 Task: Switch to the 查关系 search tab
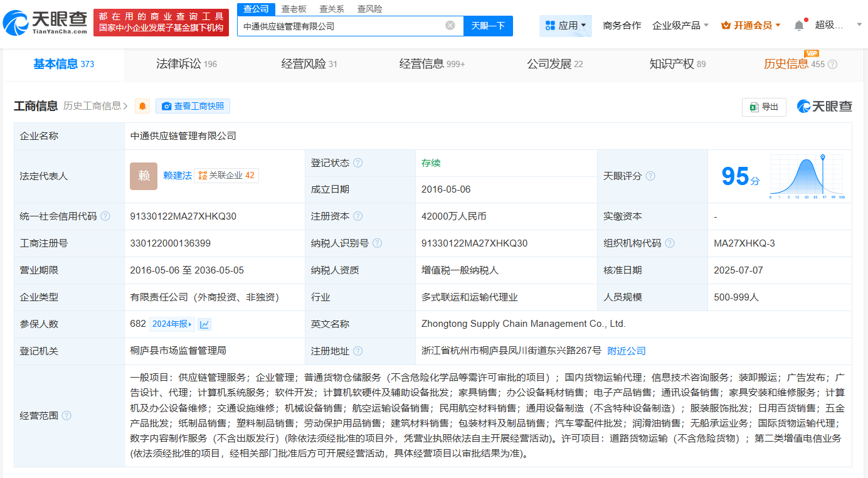(x=332, y=9)
